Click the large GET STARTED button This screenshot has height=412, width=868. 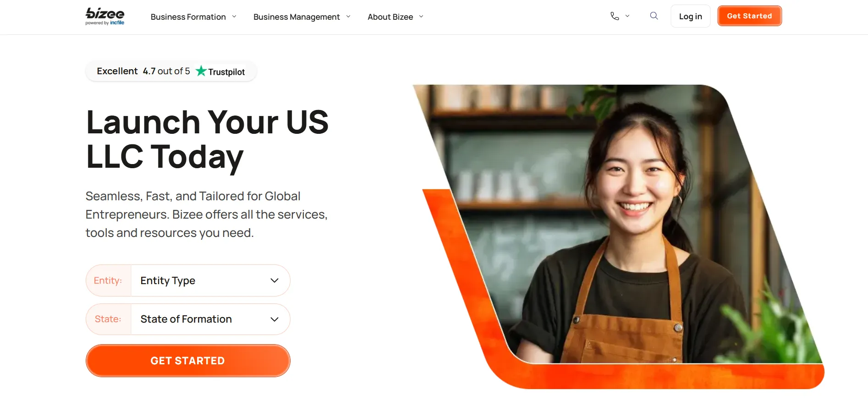188,361
